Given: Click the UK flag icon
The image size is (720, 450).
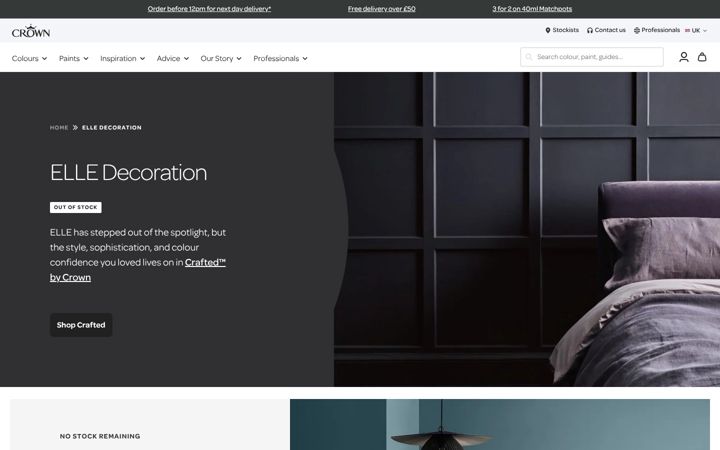Looking at the screenshot, I should [x=687, y=30].
